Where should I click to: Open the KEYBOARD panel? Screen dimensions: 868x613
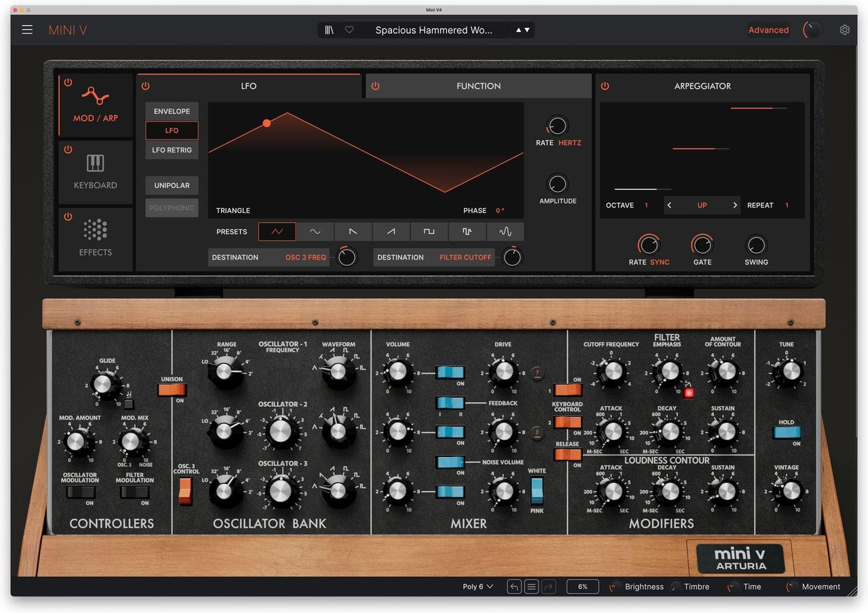pos(96,172)
